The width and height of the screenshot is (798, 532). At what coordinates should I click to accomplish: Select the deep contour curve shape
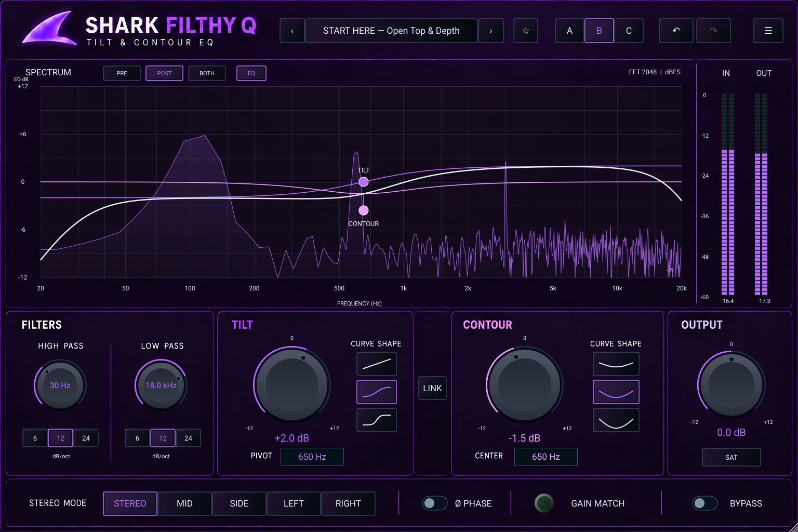[x=616, y=420]
